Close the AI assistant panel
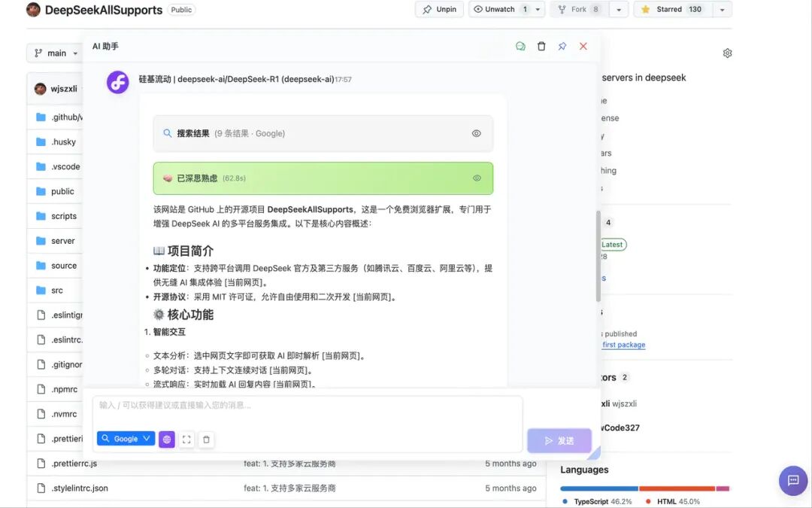The image size is (812, 508). click(x=583, y=46)
